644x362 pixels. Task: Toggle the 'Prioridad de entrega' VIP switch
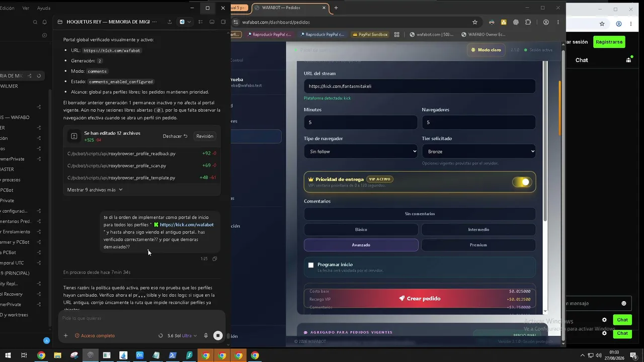click(x=522, y=182)
